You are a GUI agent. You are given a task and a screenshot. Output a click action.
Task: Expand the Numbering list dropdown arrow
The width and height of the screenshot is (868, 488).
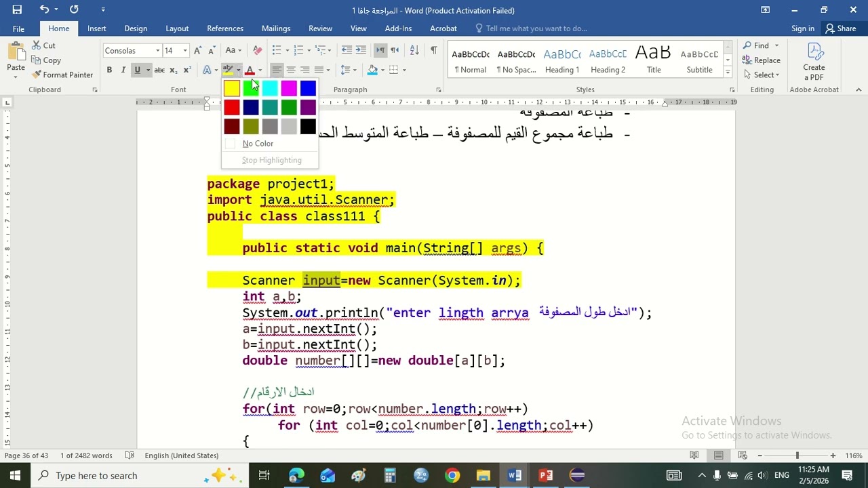(x=309, y=50)
